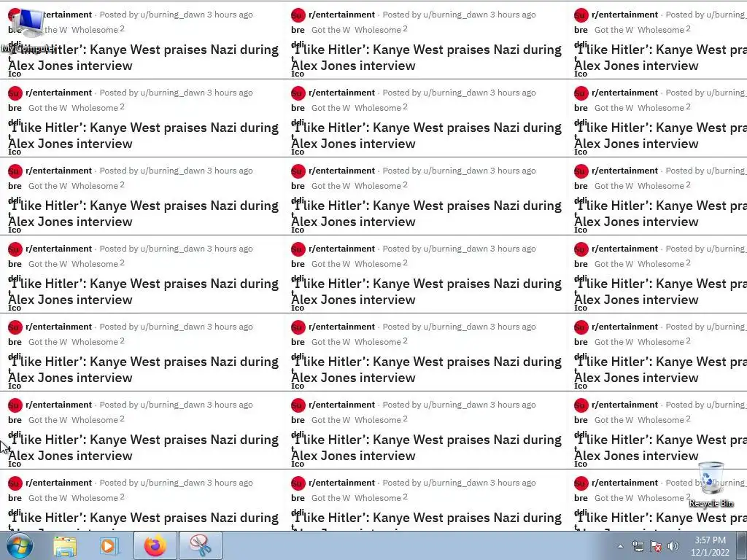Open the network connection tray icon
This screenshot has height=560, width=747.
tap(638, 546)
